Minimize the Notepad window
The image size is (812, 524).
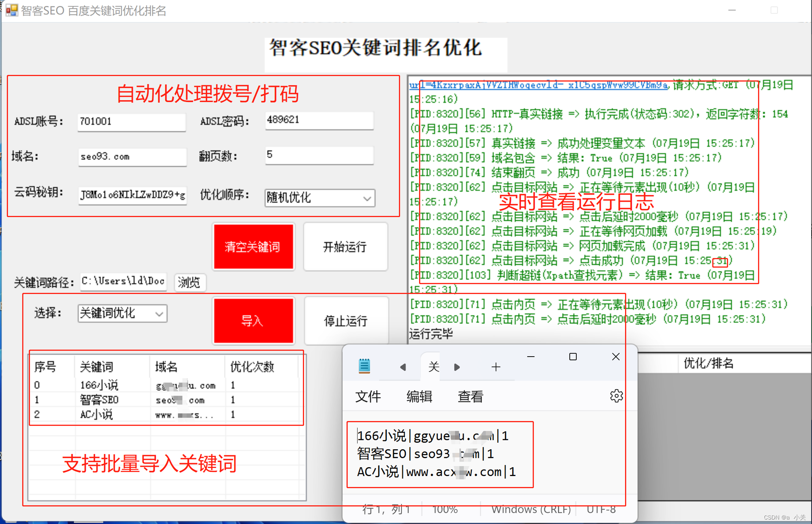pos(531,357)
